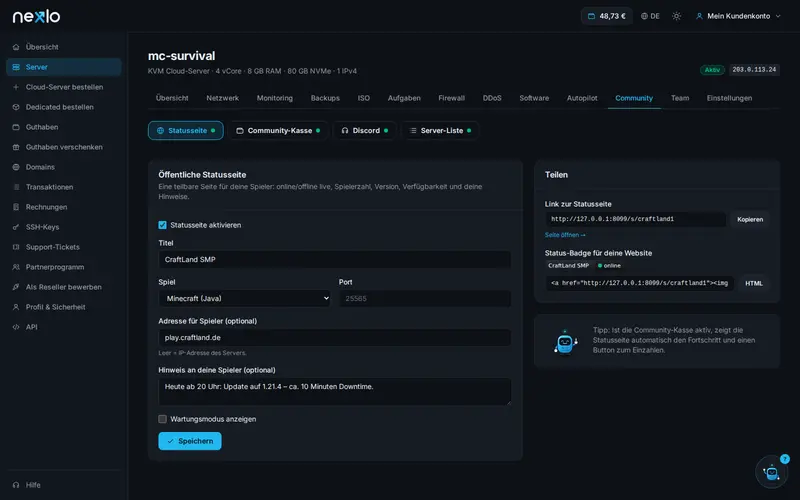Screen dimensions: 800x500
Task: Open the Aufgaben tab
Action: tap(404, 98)
